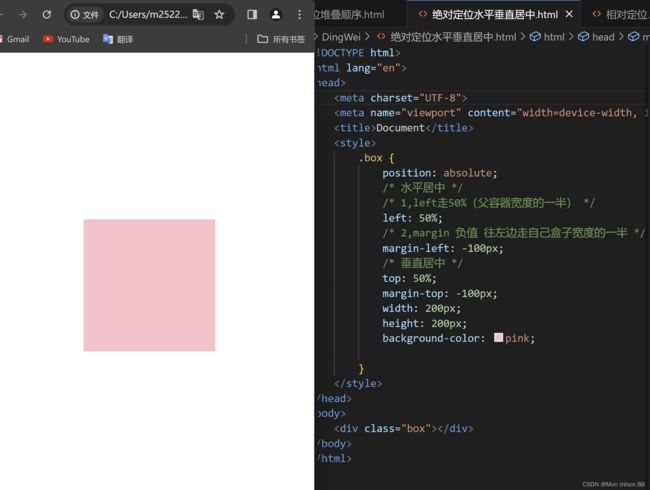Bookmark this page with the star icon
Screen dimensions: 650x490
click(x=219, y=15)
